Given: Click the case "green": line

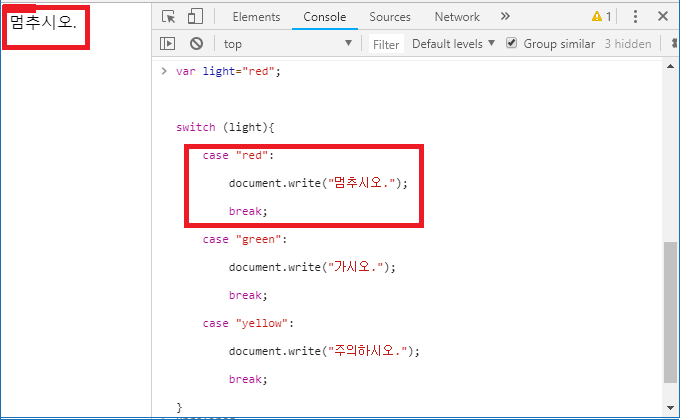Looking at the screenshot, I should coord(245,239).
